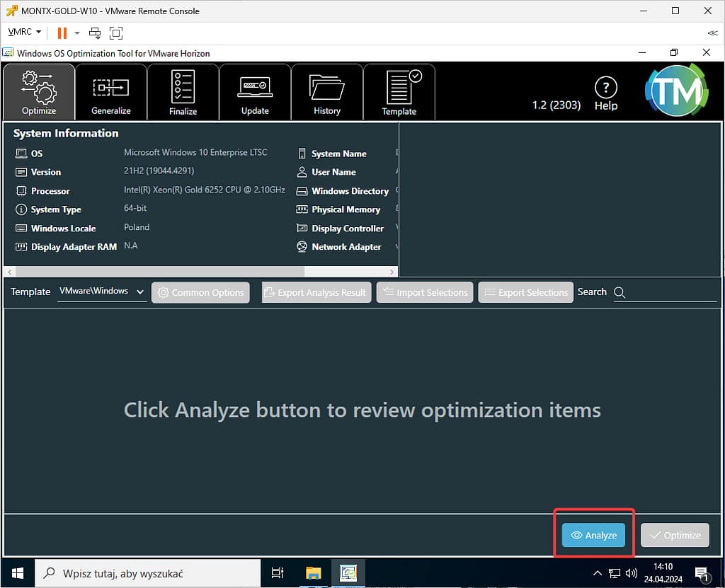
Task: Click the Common Options button
Action: pyautogui.click(x=200, y=292)
